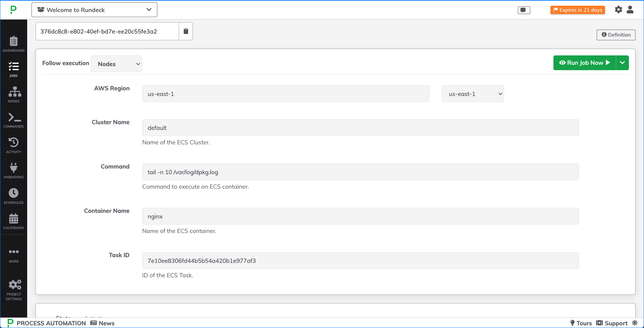Screen dimensions: 644x328
Task: Open the Dashboard sidebar item
Action: [x=13, y=44]
